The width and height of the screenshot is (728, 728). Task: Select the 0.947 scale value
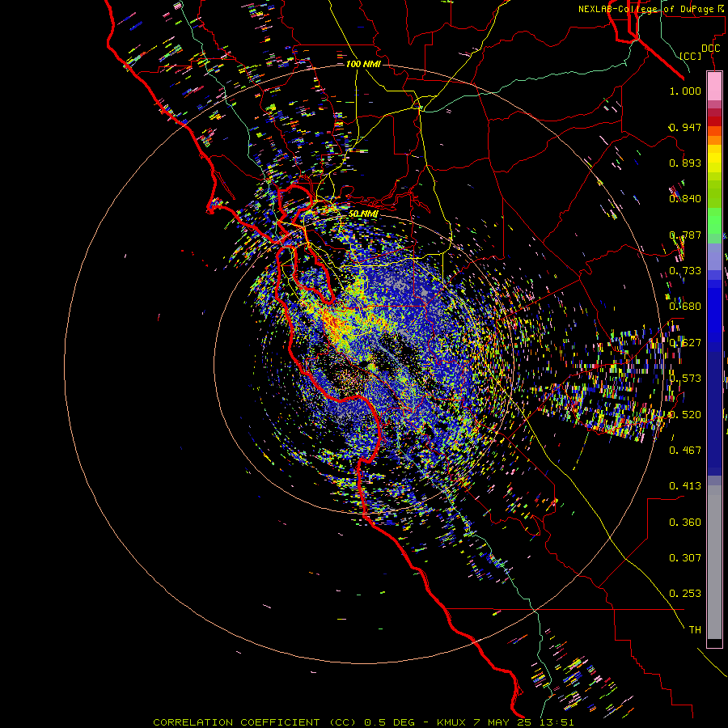click(x=685, y=127)
